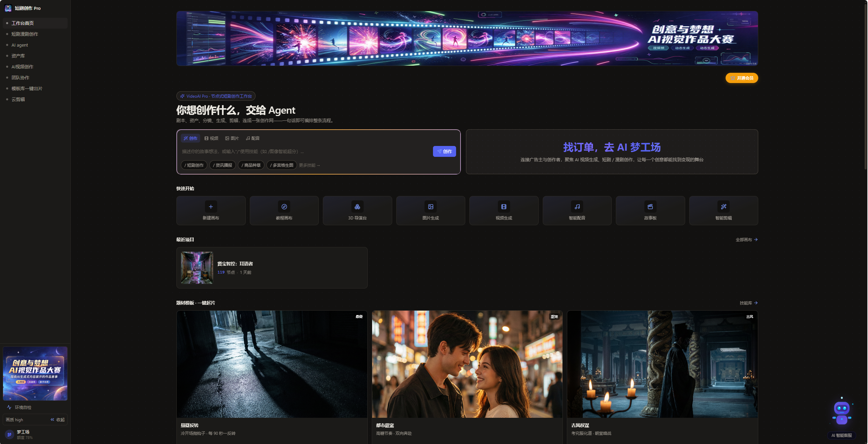The width and height of the screenshot is (868, 444).
Task: Launch the 3D 导演台 icon
Action: [357, 207]
